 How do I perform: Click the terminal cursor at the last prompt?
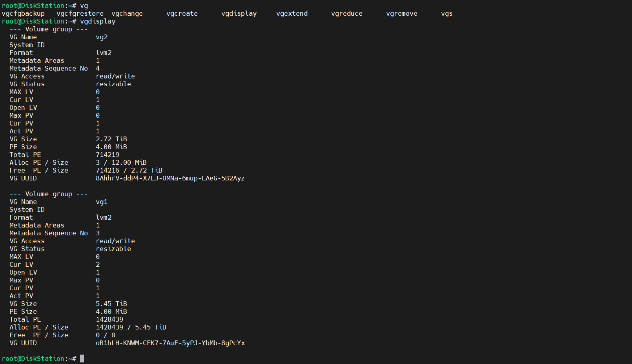tap(82, 359)
